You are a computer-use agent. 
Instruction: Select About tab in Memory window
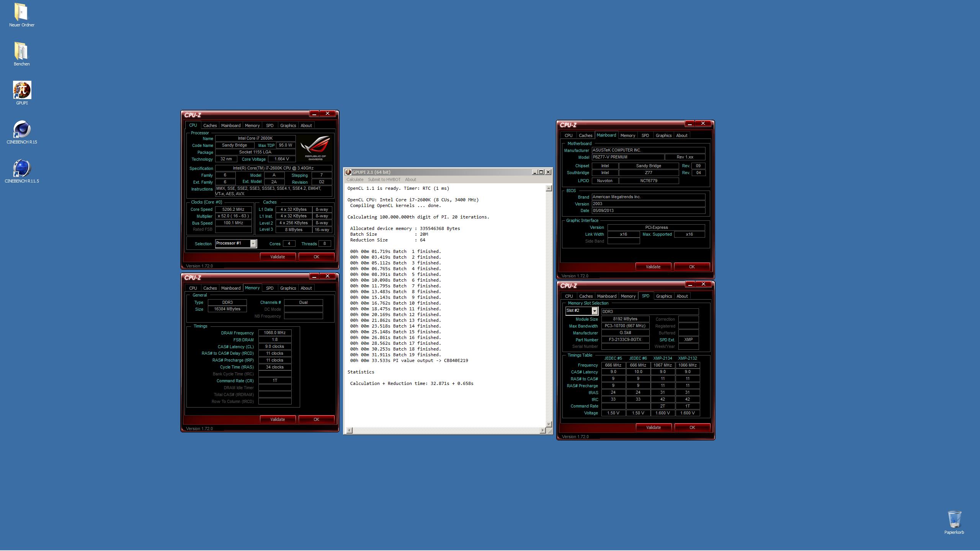(306, 288)
